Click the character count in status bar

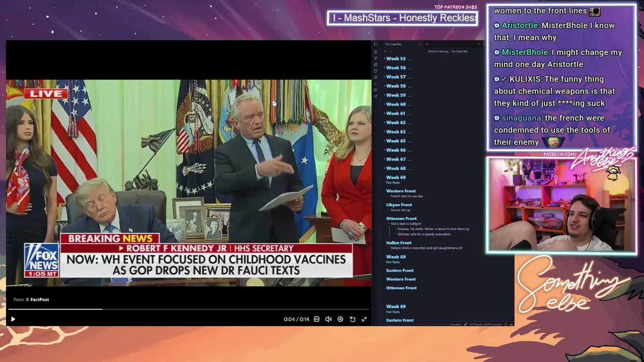[x=493, y=324]
